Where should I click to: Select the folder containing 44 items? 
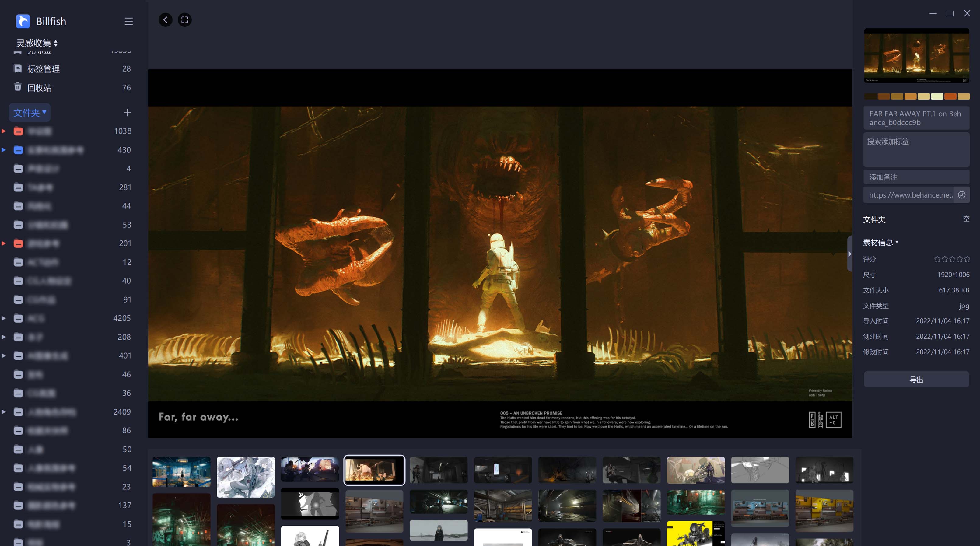(x=72, y=206)
